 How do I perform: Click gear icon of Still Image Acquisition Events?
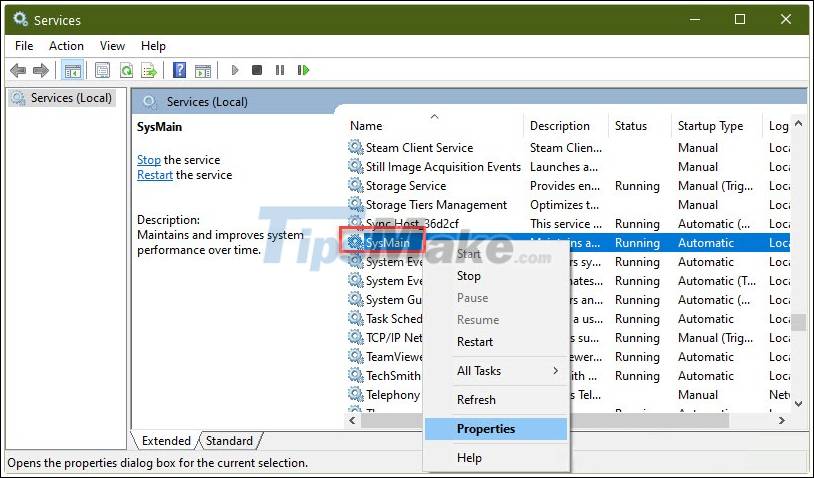coord(356,167)
